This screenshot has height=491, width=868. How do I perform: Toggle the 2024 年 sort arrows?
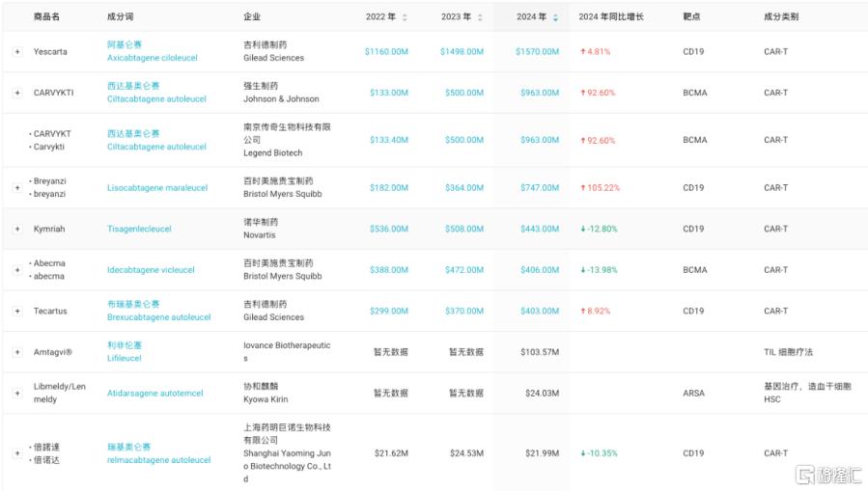coord(555,17)
